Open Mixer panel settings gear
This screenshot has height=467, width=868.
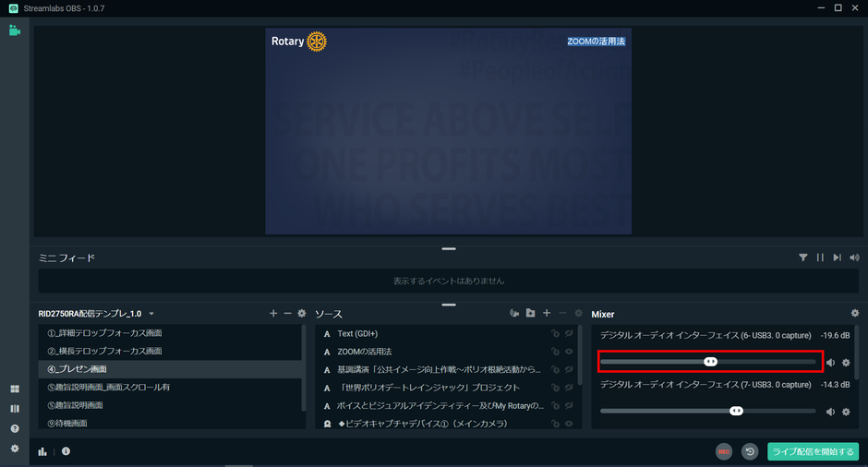[855, 313]
